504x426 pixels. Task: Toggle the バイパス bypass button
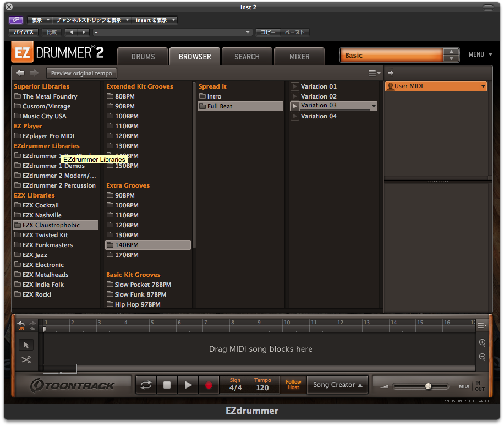tap(24, 32)
